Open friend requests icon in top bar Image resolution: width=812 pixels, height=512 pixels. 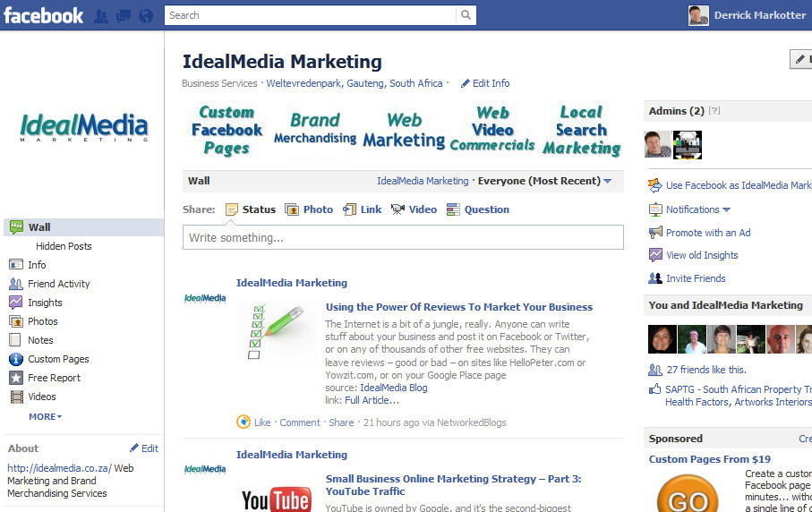click(101, 16)
